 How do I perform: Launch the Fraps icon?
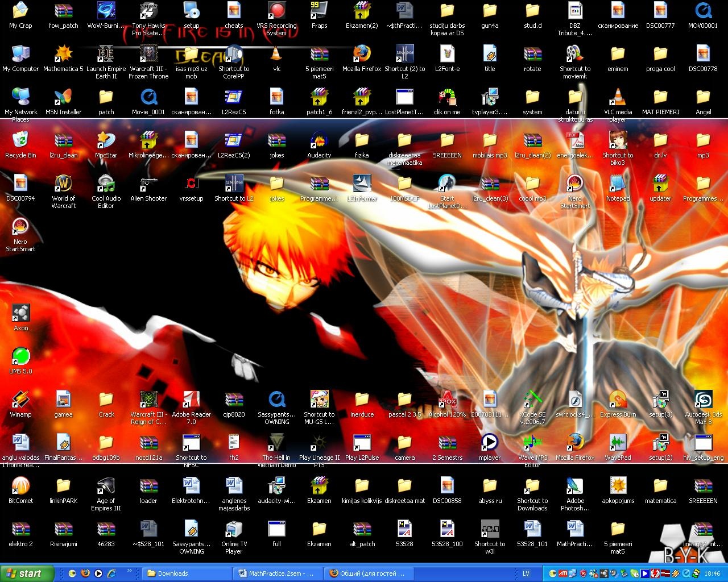click(319, 11)
